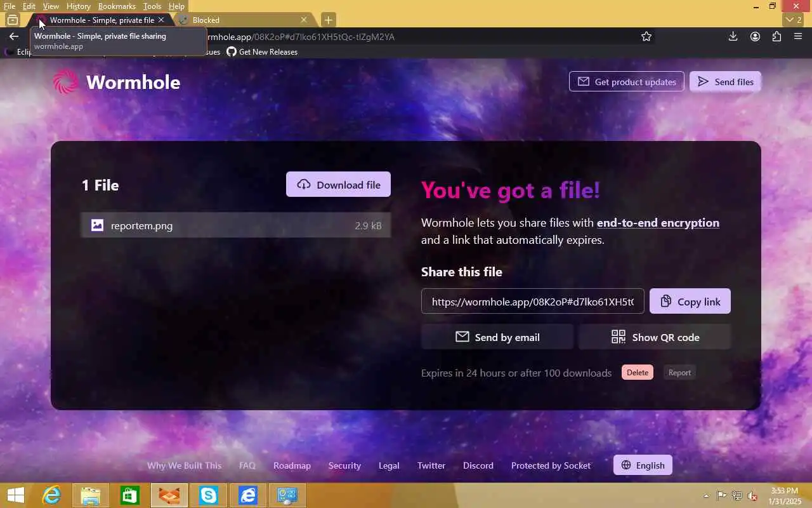Open the hamburger application menu
Viewport: 812px width, 508px height.
click(x=798, y=36)
